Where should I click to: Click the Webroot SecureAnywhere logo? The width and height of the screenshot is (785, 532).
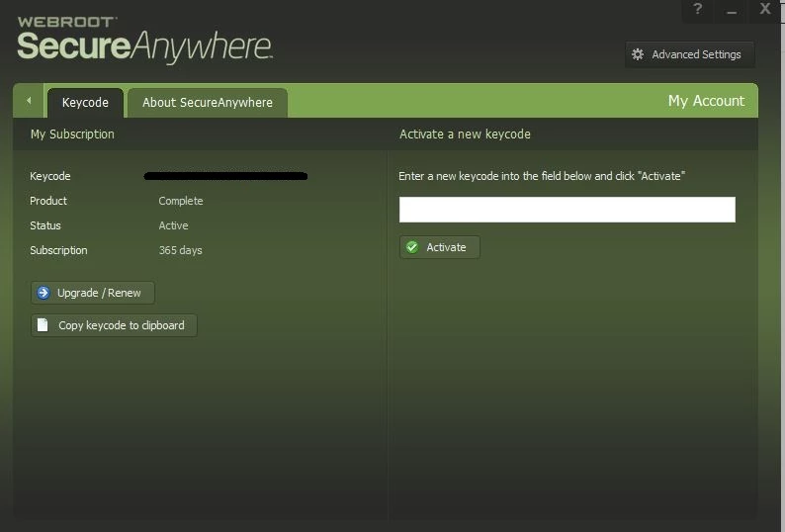tap(144, 40)
